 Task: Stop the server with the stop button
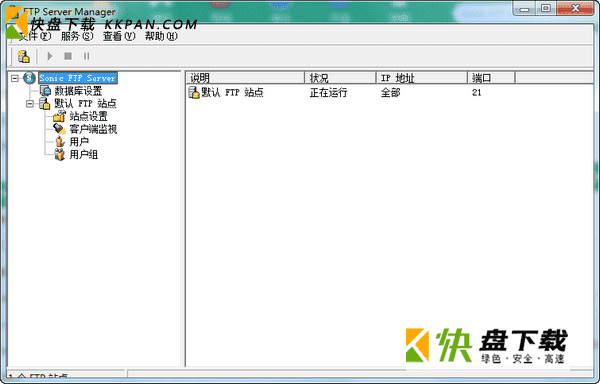pyautogui.click(x=68, y=56)
